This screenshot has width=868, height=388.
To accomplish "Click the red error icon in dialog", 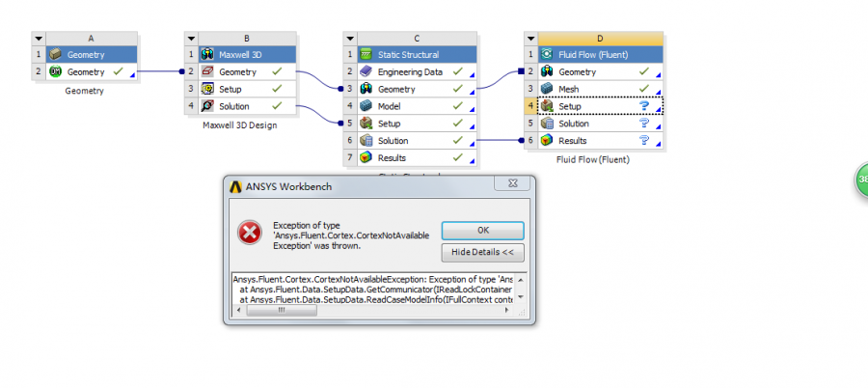I will tap(250, 233).
